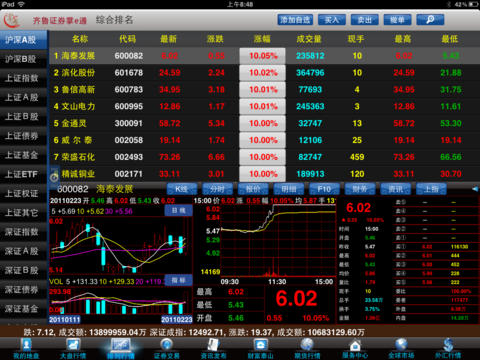Open 外汇行情 dollar icon
This screenshot has width=480, height=360.
[448, 349]
